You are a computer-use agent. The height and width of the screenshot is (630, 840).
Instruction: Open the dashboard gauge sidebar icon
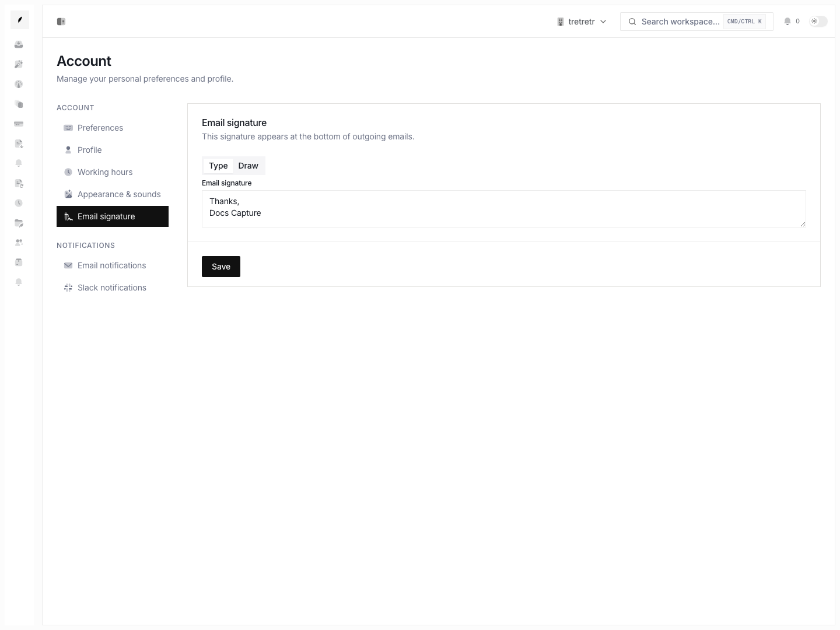(19, 84)
